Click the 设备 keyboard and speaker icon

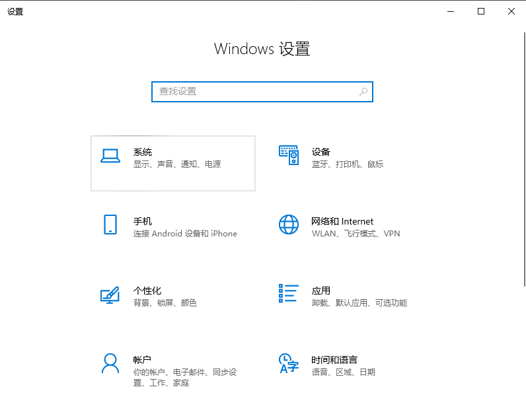[289, 155]
